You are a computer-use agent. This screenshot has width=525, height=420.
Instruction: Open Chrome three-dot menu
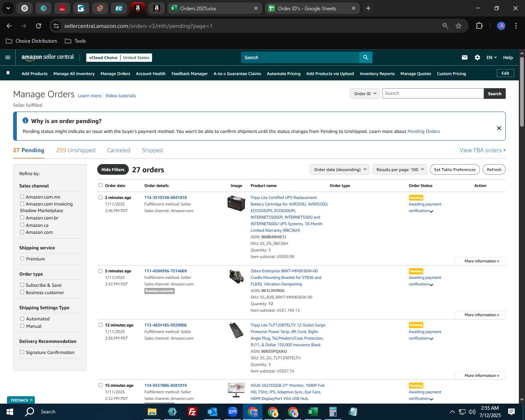click(x=515, y=26)
